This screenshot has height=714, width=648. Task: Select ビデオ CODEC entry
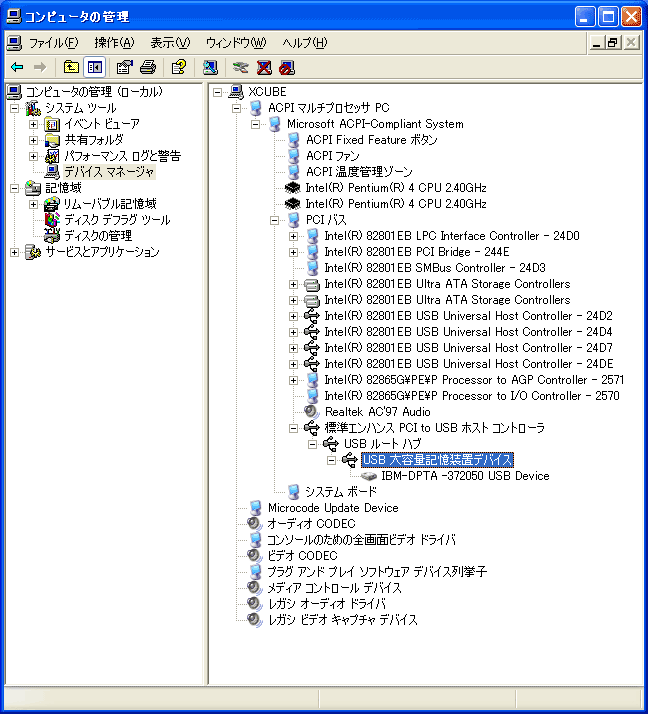click(x=302, y=556)
